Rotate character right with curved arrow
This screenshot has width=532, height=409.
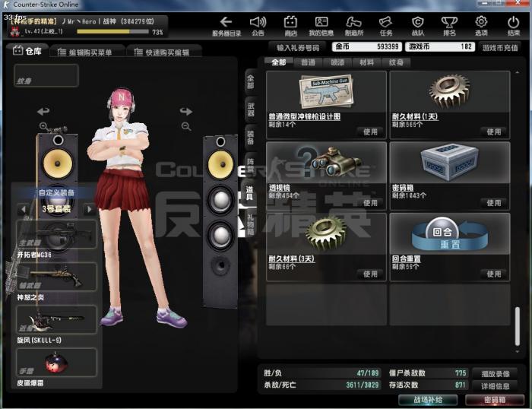[x=186, y=111]
